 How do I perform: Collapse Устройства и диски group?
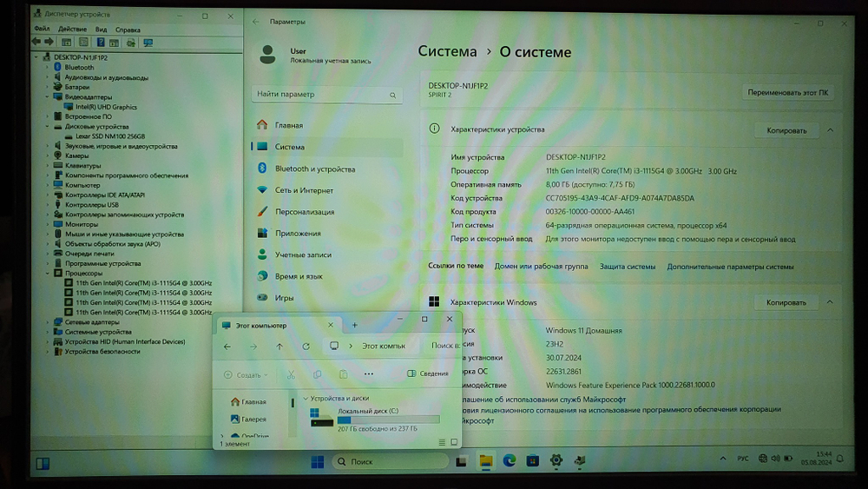(x=306, y=398)
